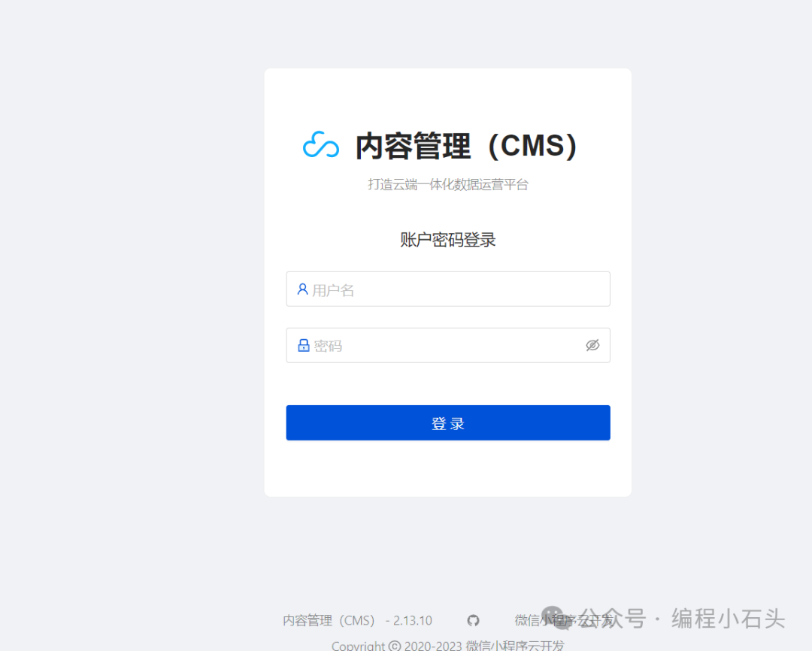
Task: Click the 内容管理（CMS）main title
Action: [466, 146]
